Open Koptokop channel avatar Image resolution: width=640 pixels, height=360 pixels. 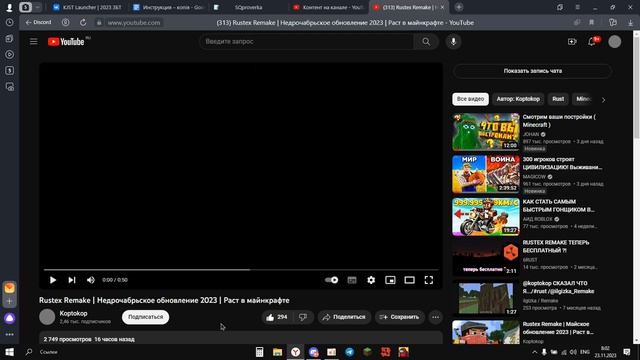(x=47, y=317)
